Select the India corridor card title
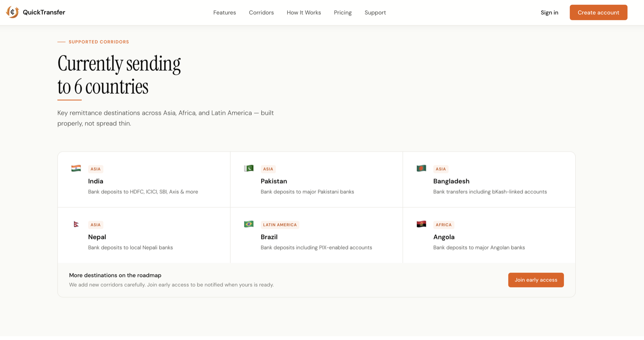This screenshot has height=340, width=644. point(96,181)
